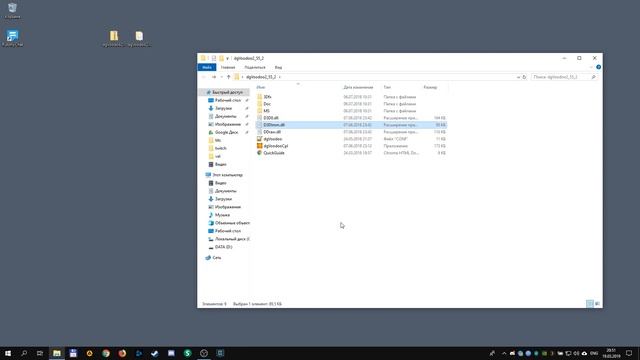Open the quick access toolbar dropdown
The width and height of the screenshot is (640, 360).
227,58
